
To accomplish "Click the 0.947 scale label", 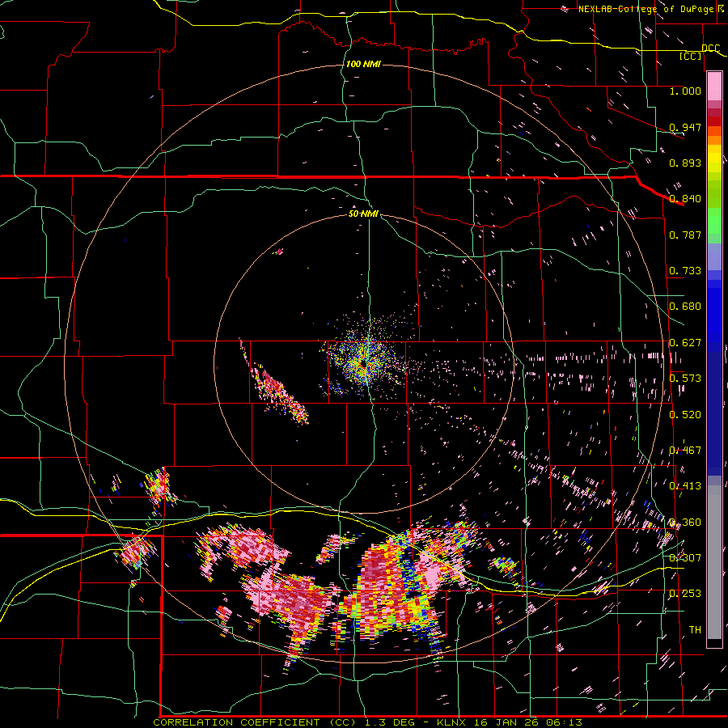I will [x=685, y=127].
